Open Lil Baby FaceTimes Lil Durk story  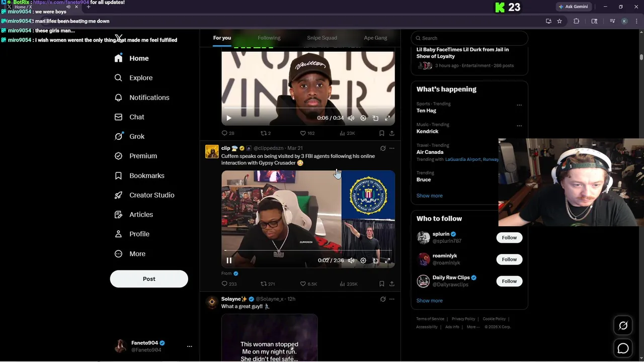[462, 53]
